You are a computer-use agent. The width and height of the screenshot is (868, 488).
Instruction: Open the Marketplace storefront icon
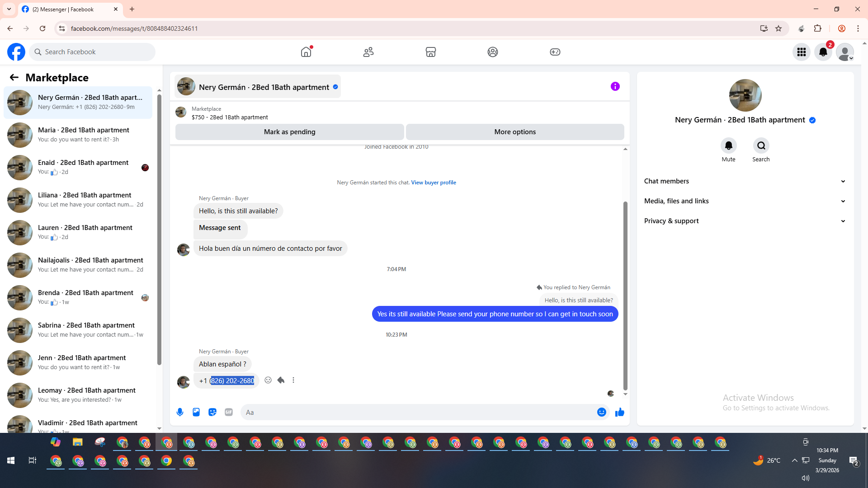[x=431, y=52]
